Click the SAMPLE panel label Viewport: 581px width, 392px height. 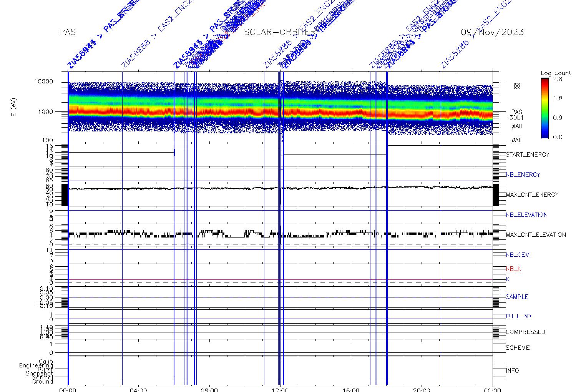tap(517, 297)
